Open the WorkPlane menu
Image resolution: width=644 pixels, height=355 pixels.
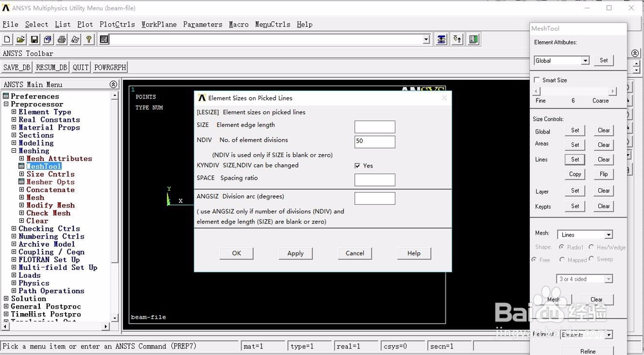tap(159, 24)
